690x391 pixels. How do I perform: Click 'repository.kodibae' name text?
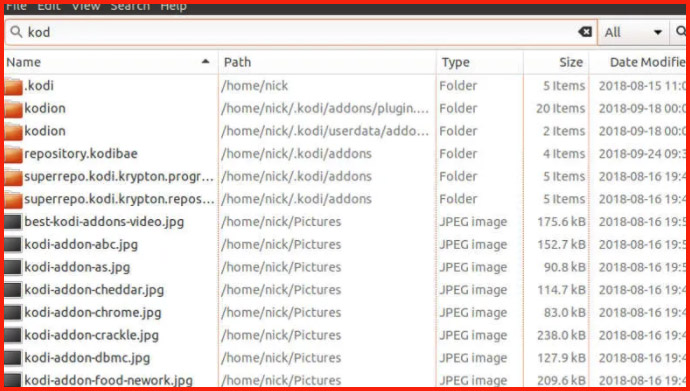(x=81, y=154)
